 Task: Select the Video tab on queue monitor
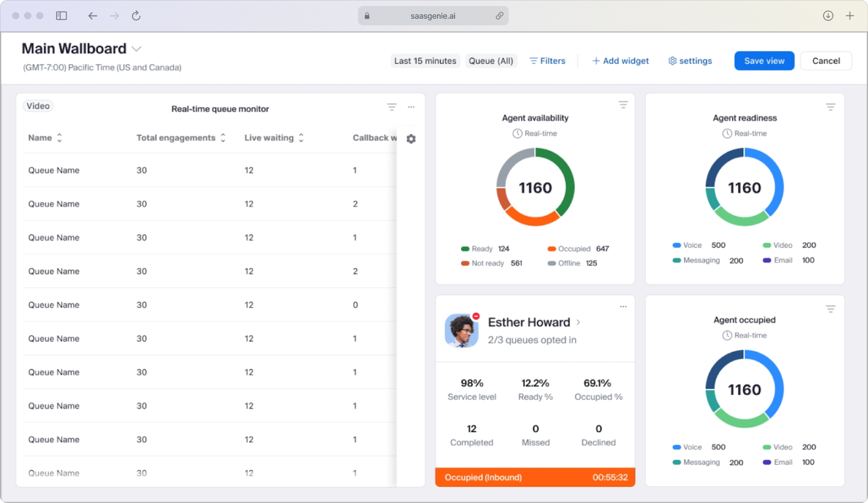[38, 105]
